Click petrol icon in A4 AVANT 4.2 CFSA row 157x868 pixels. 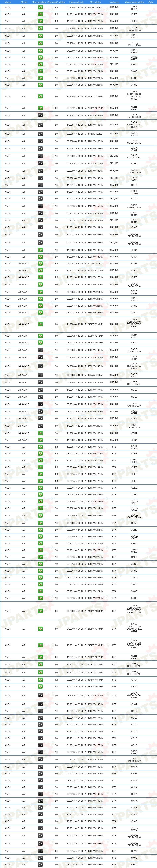click(x=40, y=343)
